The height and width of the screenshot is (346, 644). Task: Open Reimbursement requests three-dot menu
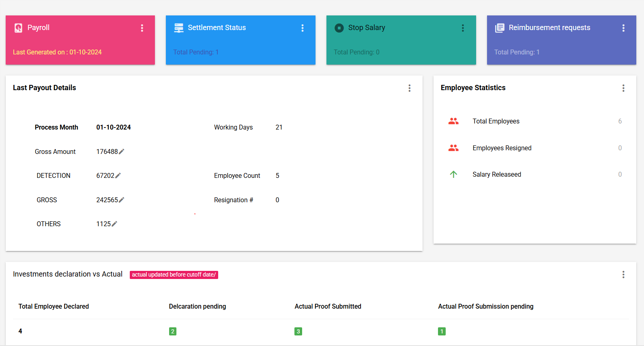click(623, 28)
